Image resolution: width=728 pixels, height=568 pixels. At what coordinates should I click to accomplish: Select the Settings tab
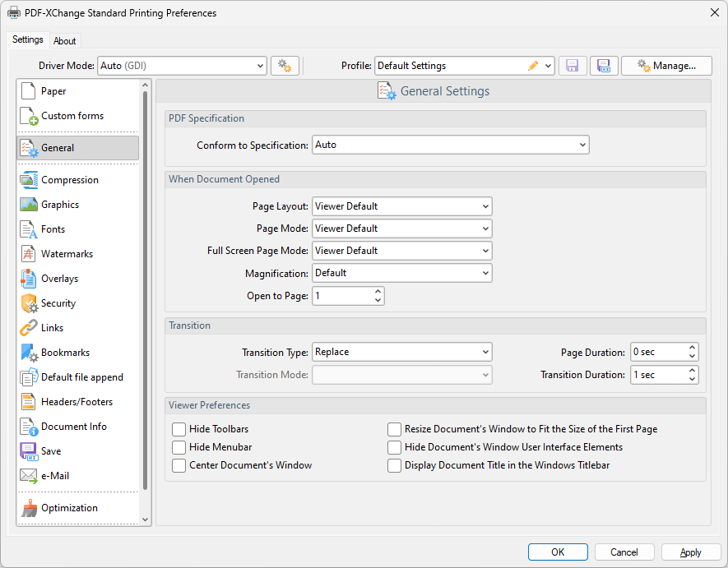(x=28, y=40)
